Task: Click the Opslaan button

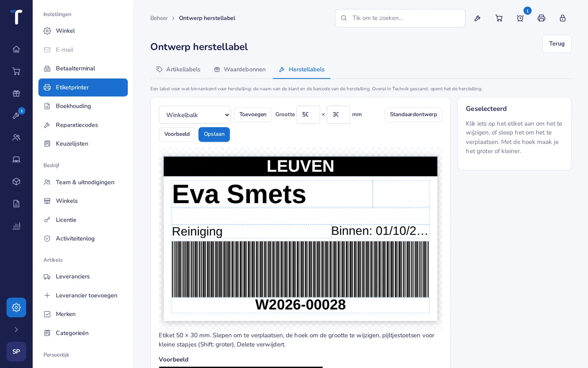Action: [x=214, y=134]
